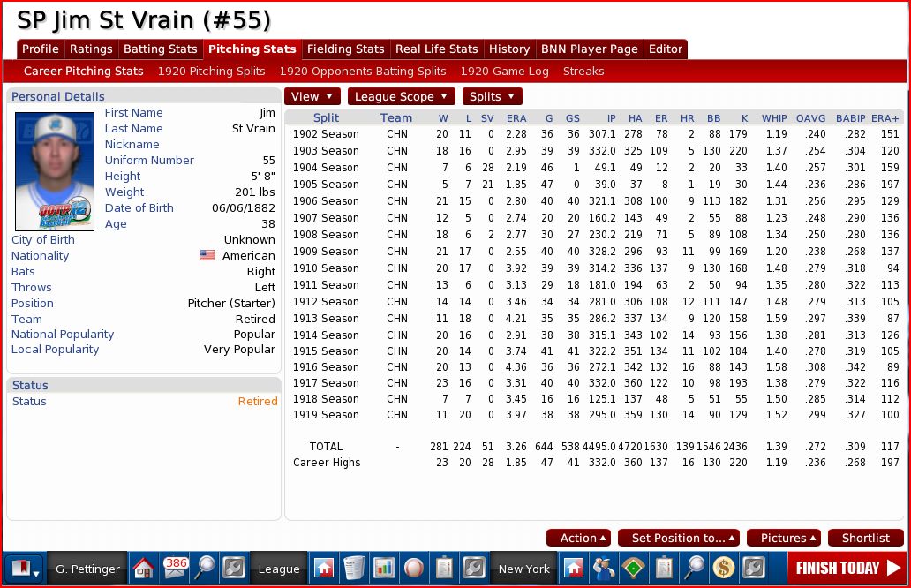Viewport: 911px width, 588px height.
Task: Open the 1920 Game Log subtab
Action: pyautogui.click(x=504, y=71)
